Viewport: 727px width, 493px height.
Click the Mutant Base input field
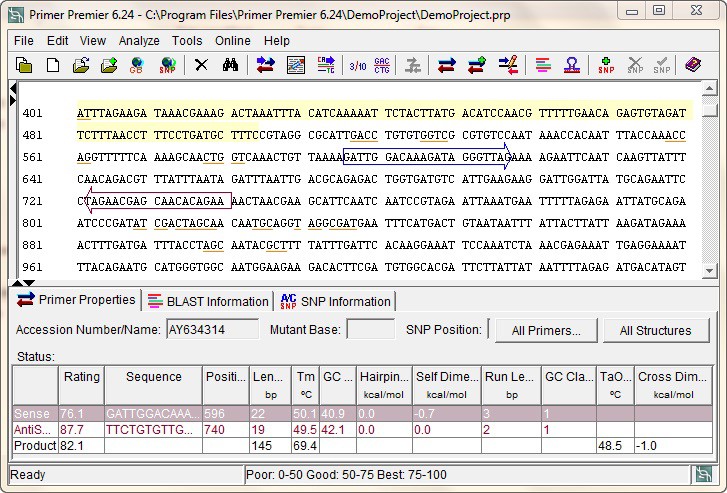pos(370,330)
